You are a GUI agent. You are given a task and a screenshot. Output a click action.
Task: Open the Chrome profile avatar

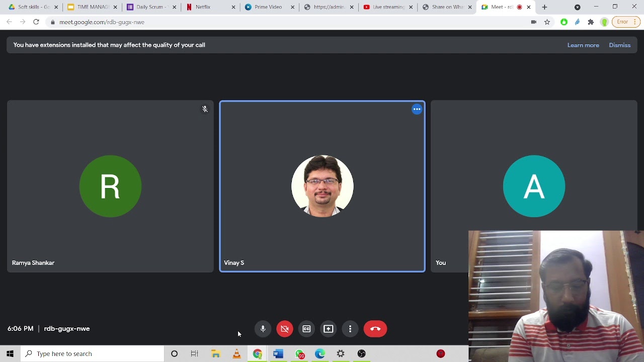[x=604, y=22]
